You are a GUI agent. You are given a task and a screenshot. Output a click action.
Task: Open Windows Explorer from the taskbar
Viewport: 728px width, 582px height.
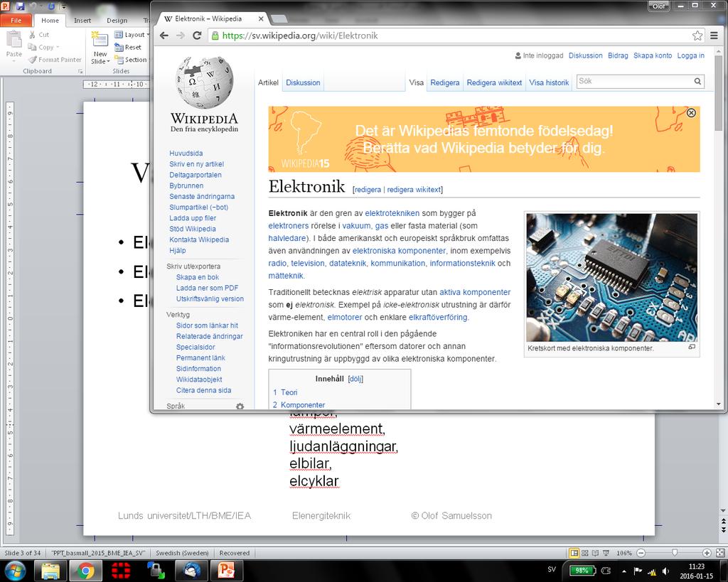pyautogui.click(x=50, y=571)
